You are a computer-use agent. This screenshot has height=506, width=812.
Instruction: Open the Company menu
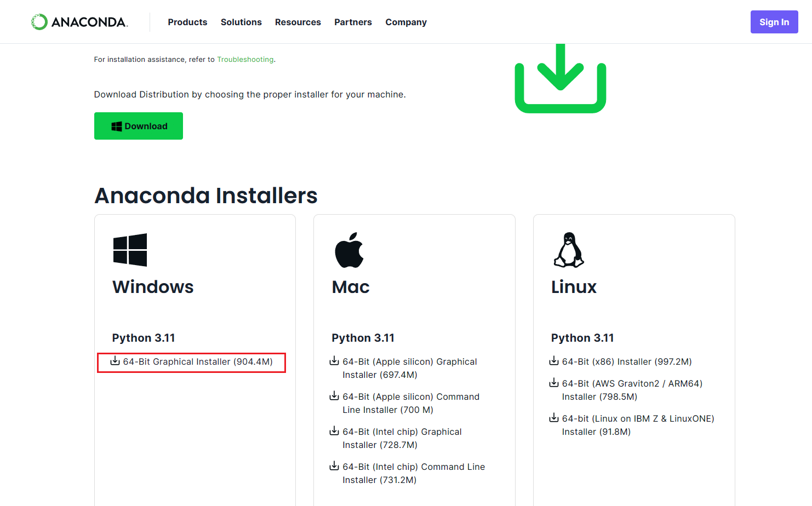coord(406,22)
